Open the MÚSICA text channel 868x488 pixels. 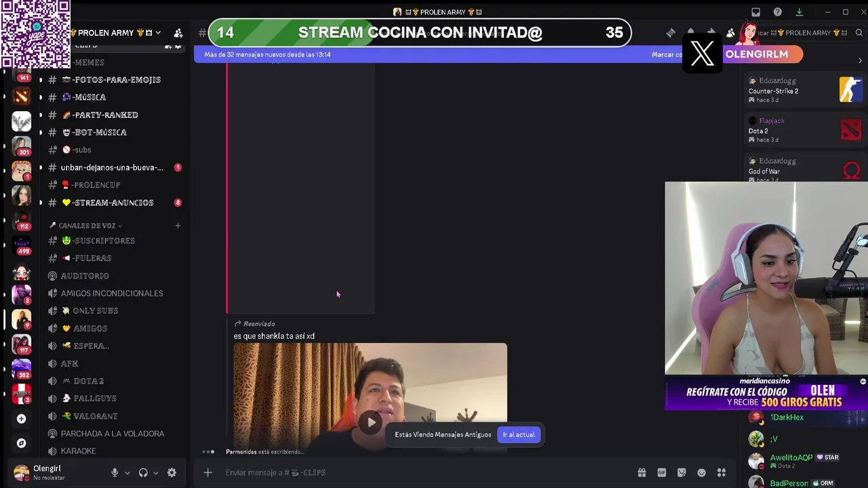111,97
